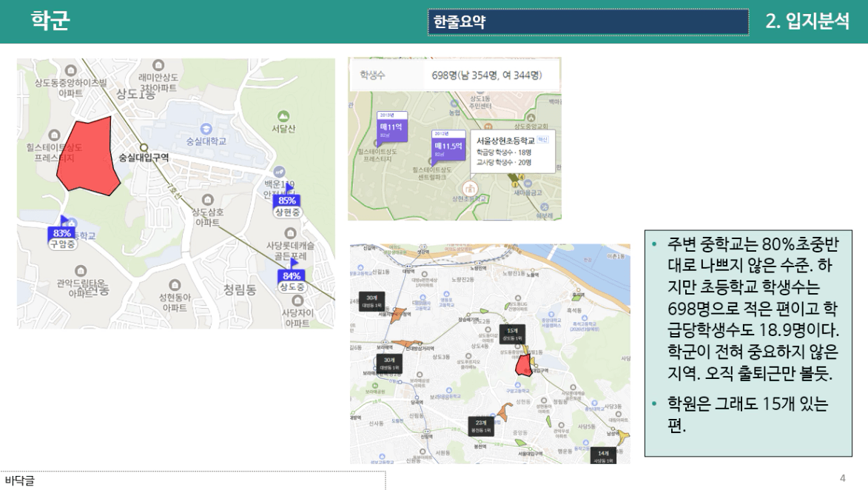The image size is (868, 490).
Task: Click the 힐스테이트상도 센트럴파크 label
Action: point(432,173)
